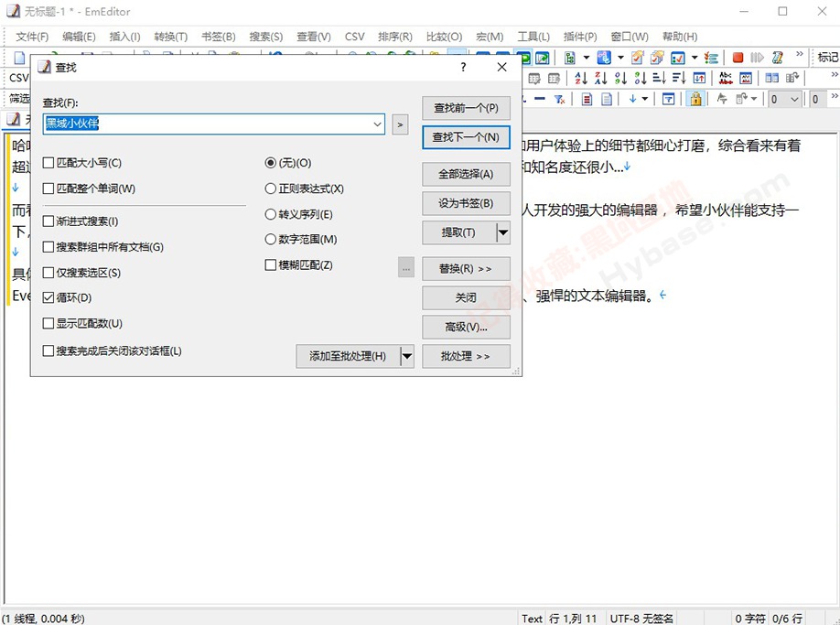Screen dimensions: 840x625
Task: Open the abc marker icon dropdown arrow
Action: coord(620,58)
